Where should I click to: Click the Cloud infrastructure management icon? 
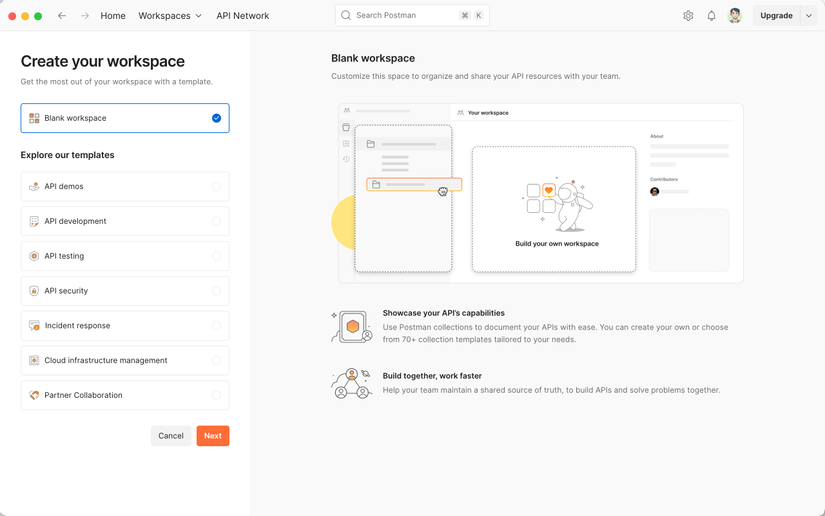coord(34,360)
